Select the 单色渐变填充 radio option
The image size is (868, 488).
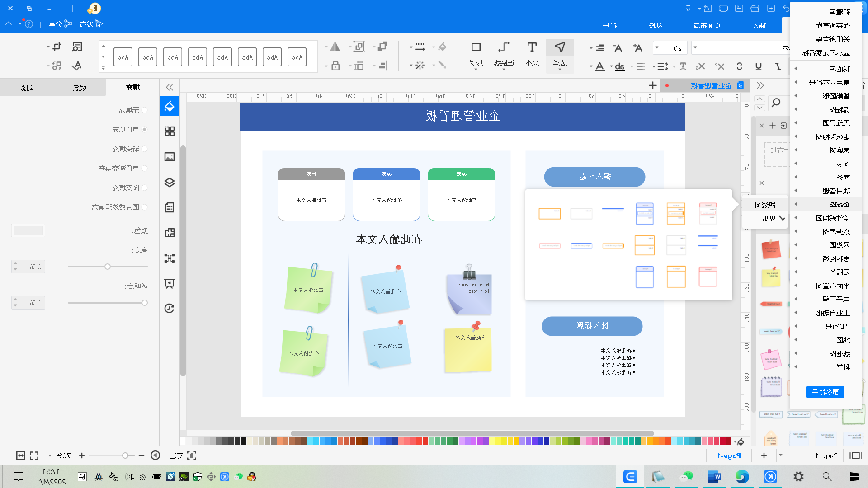pyautogui.click(x=145, y=168)
